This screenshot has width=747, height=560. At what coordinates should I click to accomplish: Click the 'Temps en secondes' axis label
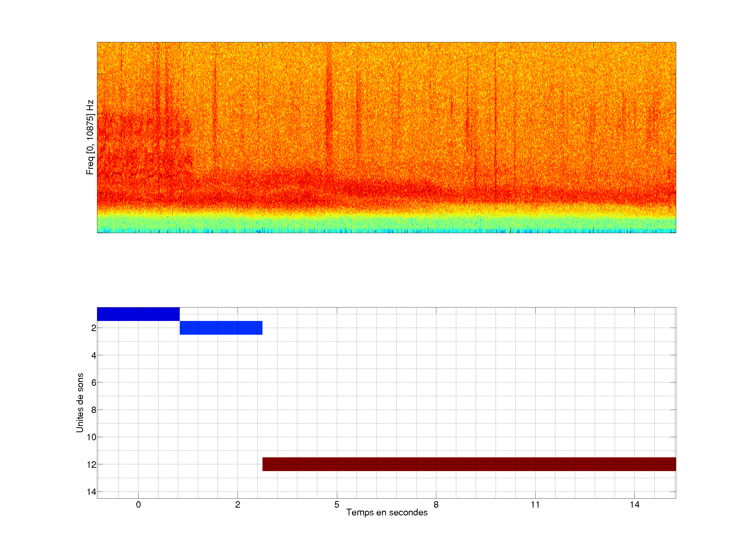[x=387, y=512]
